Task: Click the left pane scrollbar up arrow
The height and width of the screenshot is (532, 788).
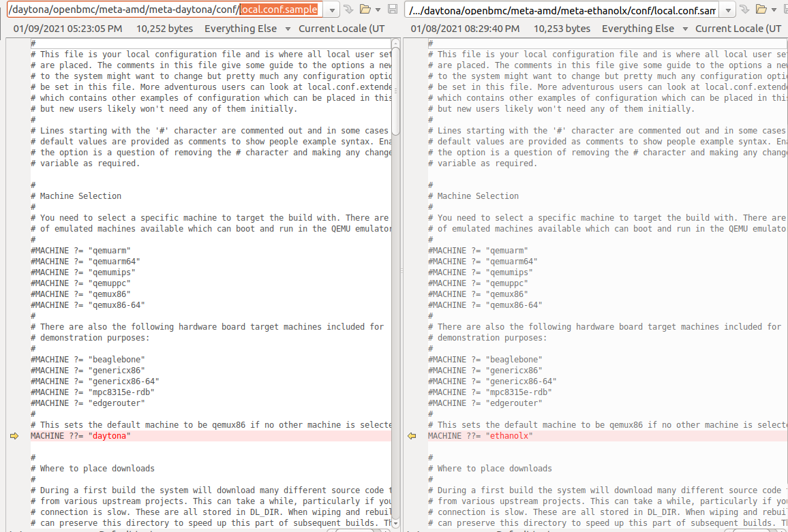Action: [x=395, y=43]
